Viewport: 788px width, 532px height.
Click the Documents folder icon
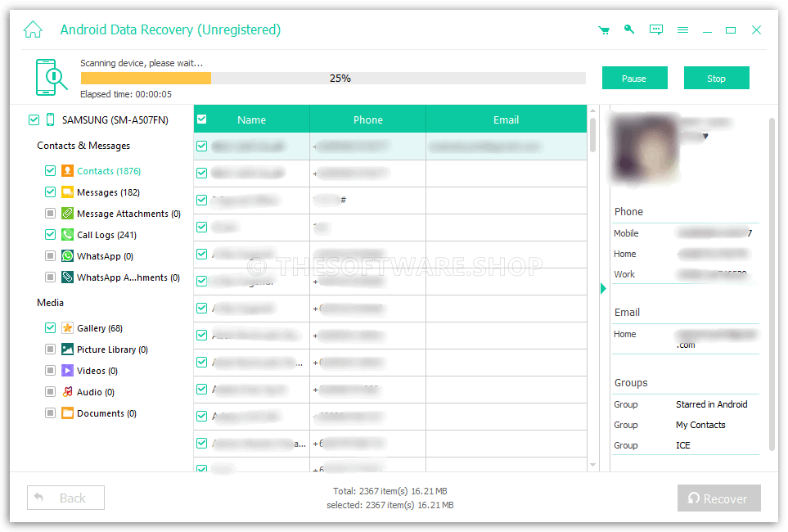(67, 413)
